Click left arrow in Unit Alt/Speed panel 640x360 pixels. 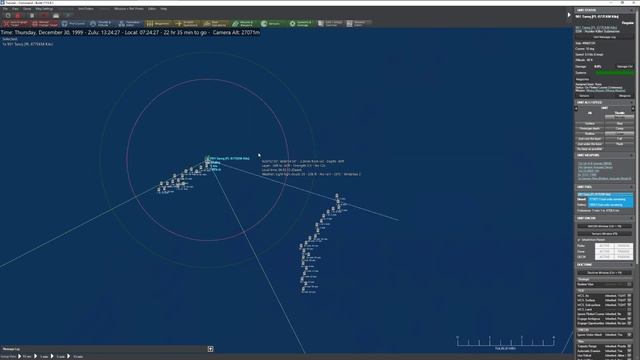pyautogui.click(x=576, y=108)
